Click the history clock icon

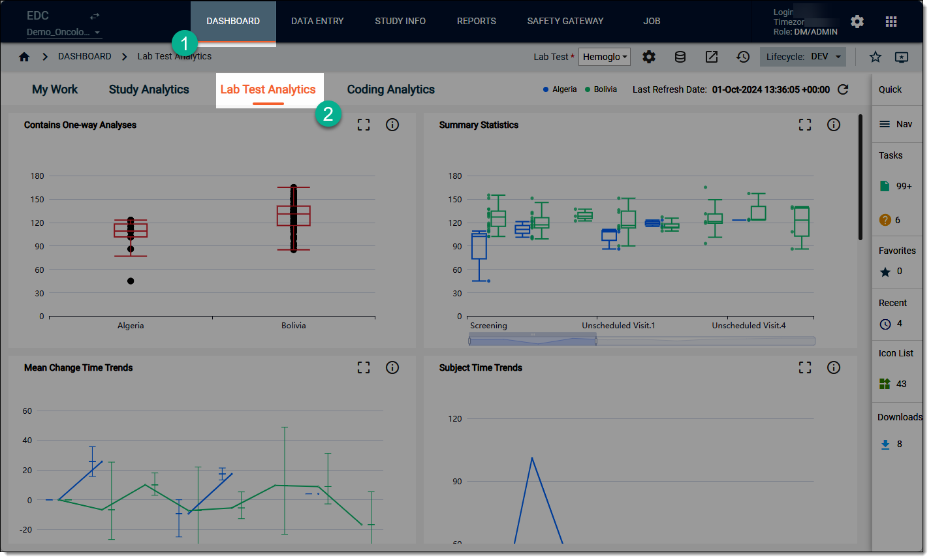(x=743, y=57)
